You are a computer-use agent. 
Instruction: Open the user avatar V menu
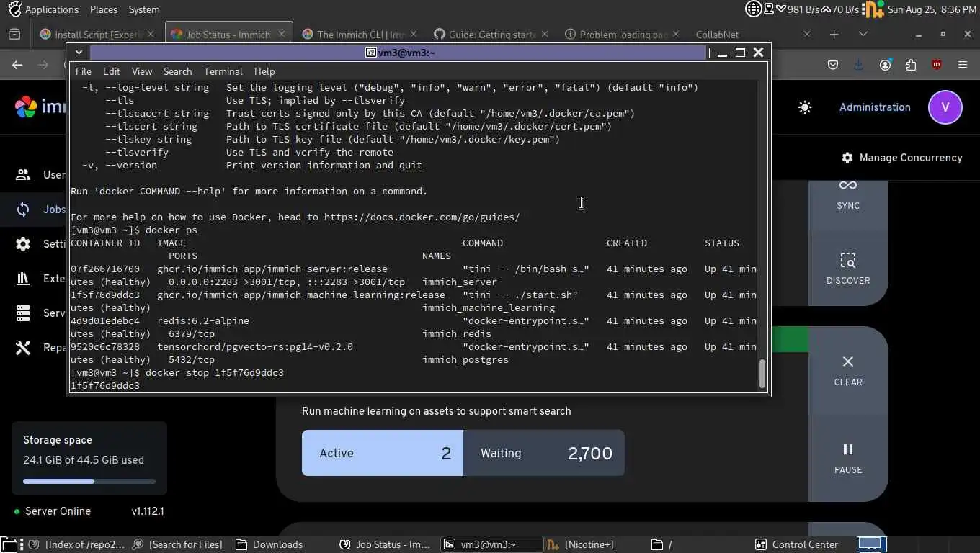point(945,107)
